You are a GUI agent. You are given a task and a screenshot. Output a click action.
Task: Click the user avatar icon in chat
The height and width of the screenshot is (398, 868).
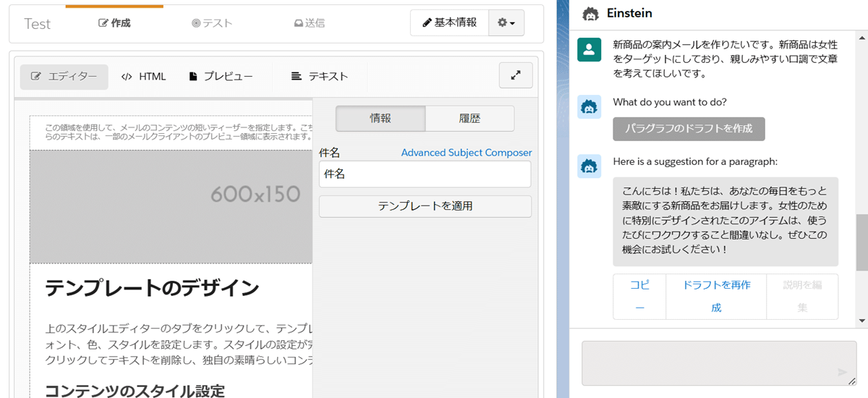[590, 49]
